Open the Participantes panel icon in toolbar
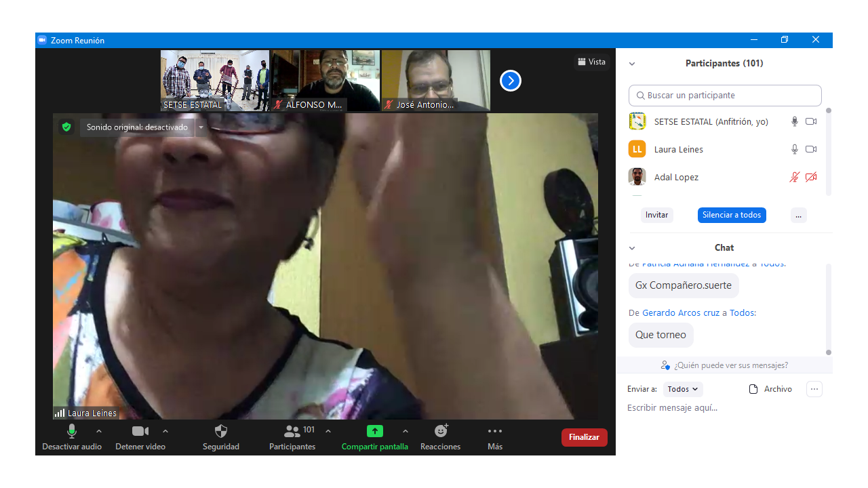 292,431
